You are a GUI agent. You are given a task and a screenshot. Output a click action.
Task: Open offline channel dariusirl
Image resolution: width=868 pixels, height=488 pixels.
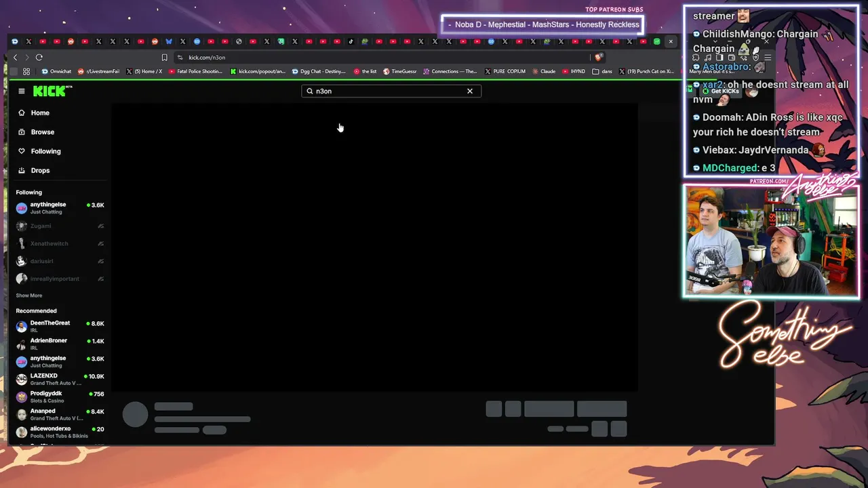tap(60, 261)
